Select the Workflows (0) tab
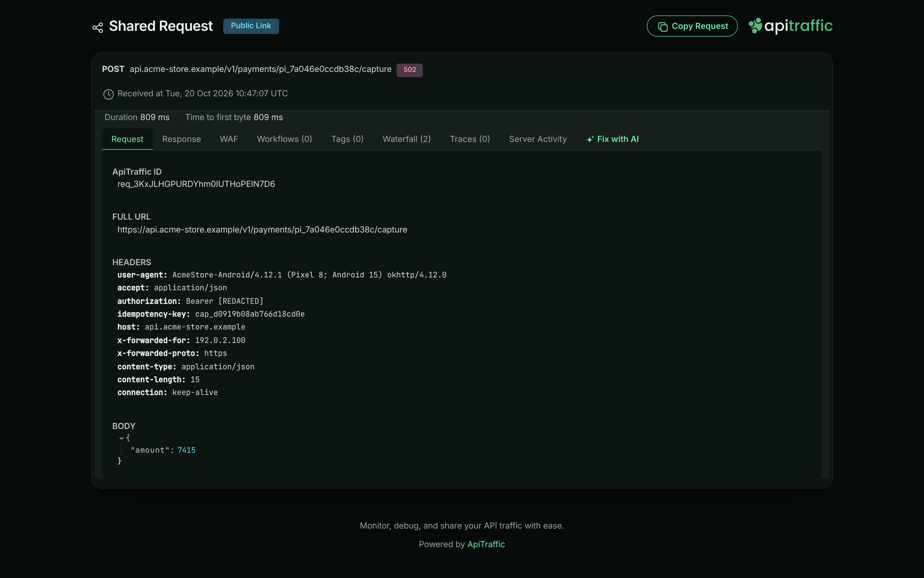The height and width of the screenshot is (578, 924). 285,139
